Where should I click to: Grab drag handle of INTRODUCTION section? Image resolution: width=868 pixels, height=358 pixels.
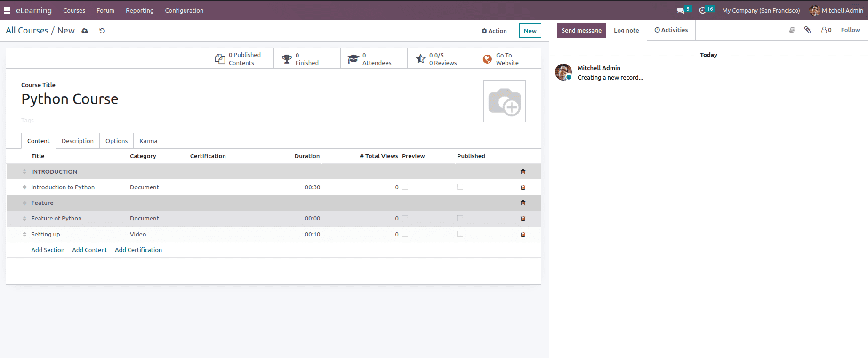[x=24, y=172]
